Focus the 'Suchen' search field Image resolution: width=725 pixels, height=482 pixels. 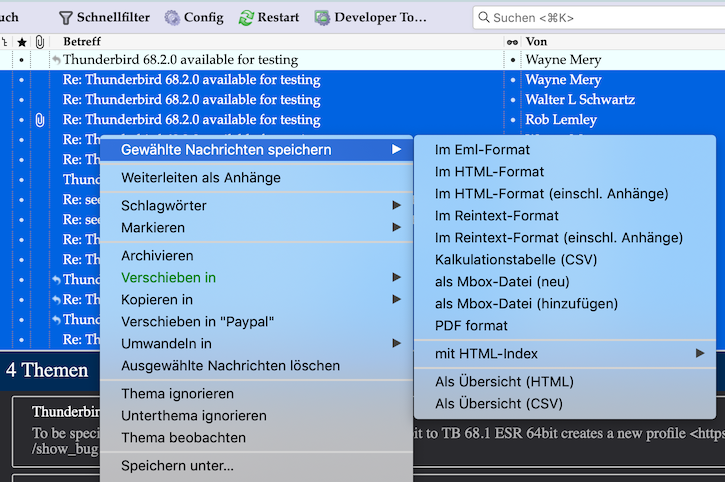click(600, 17)
